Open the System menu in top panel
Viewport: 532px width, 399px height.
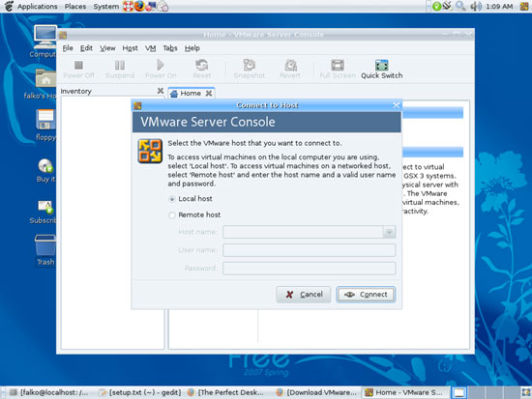click(x=105, y=6)
